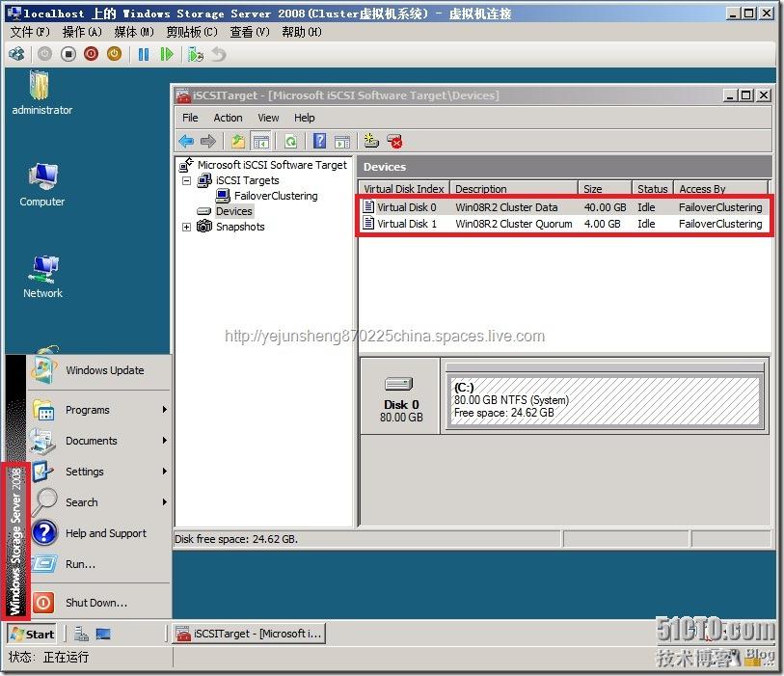Click Shut Down... in Start menu
This screenshot has width=784, height=676.
point(98,603)
